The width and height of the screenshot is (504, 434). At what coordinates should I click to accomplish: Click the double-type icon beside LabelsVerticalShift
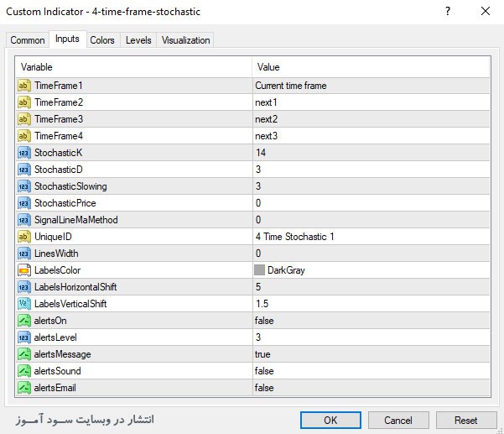point(23,304)
